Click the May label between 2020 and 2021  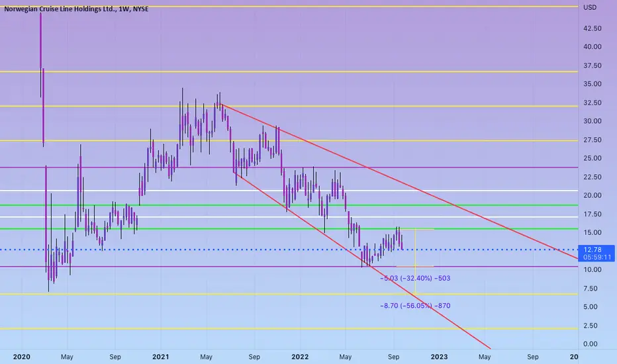pyautogui.click(x=67, y=357)
